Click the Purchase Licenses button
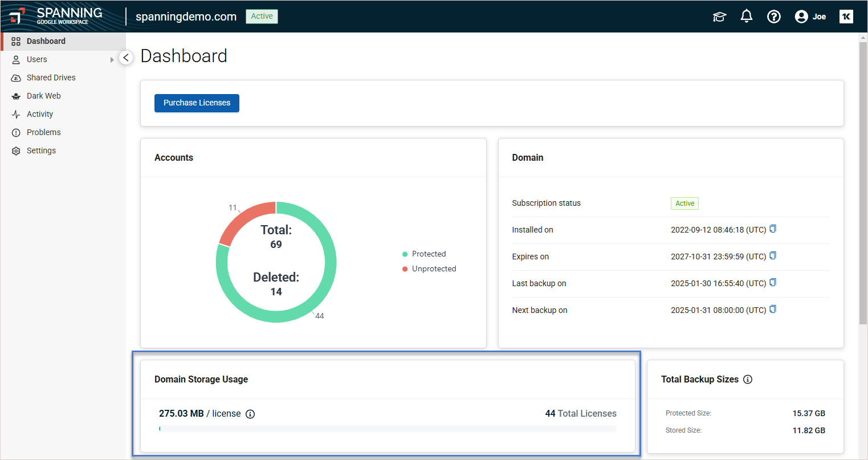The image size is (868, 460). tap(197, 103)
